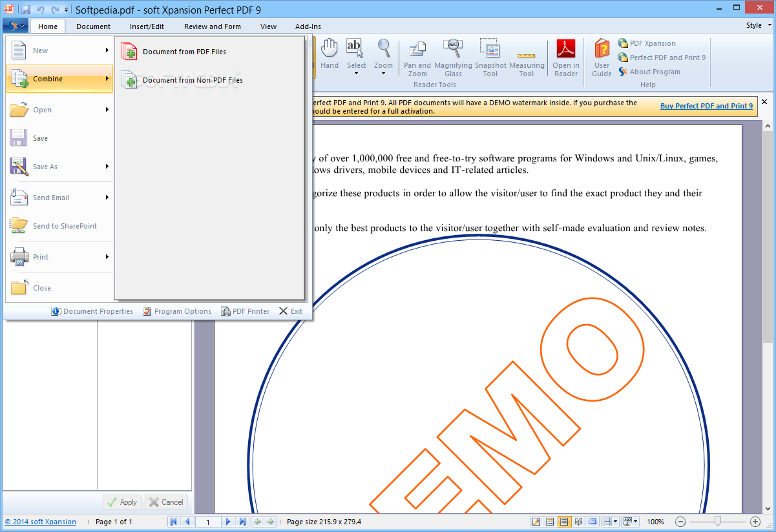This screenshot has width=776, height=532.
Task: Click the Apply button
Action: click(122, 502)
